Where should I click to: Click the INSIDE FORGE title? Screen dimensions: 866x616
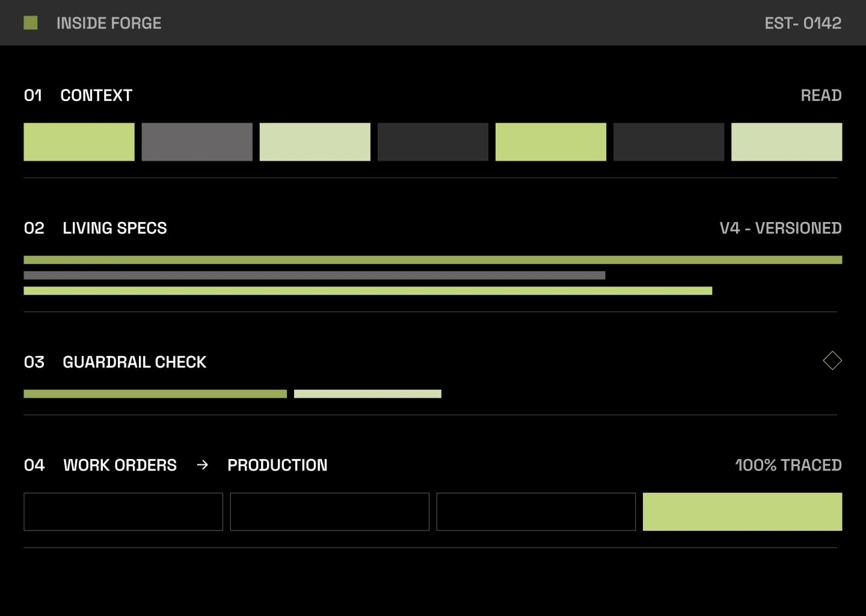click(109, 23)
